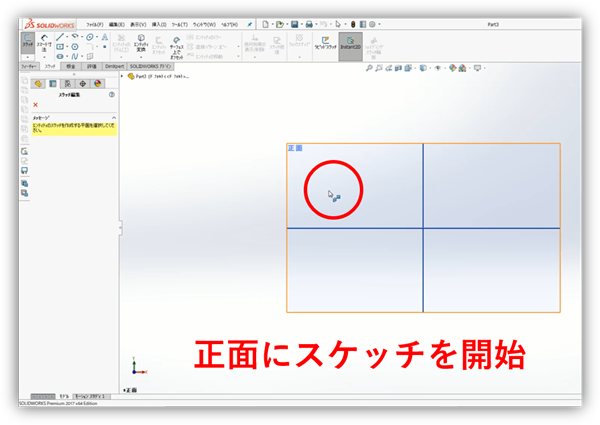Click the SOLIDWORKS logo
The image size is (600, 425).
pos(49,25)
